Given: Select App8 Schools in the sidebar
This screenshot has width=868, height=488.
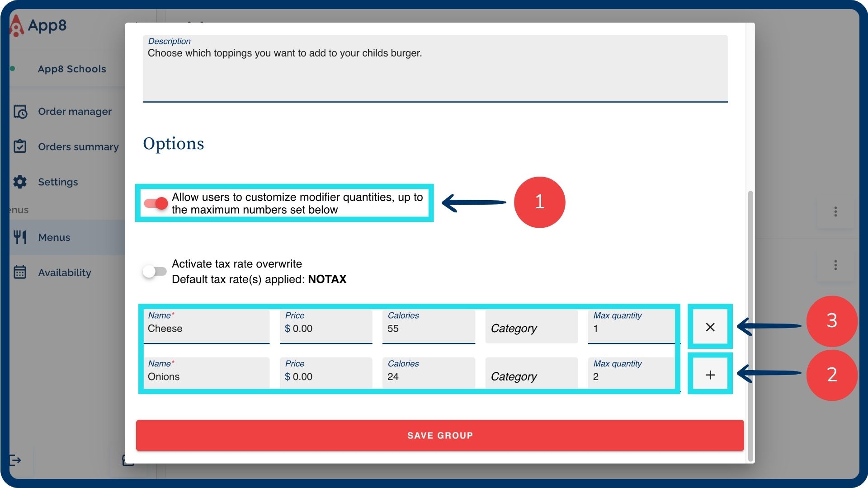Looking at the screenshot, I should pos(72,69).
